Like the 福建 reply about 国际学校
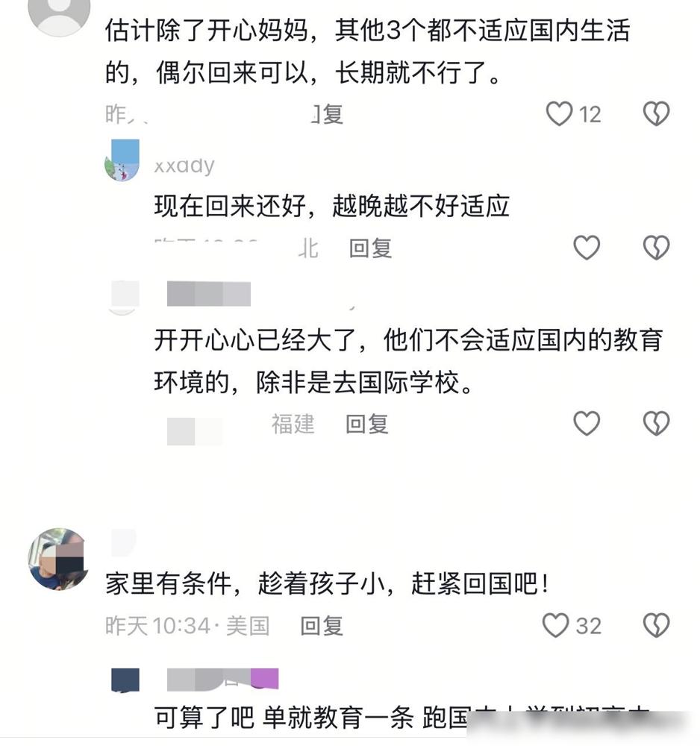This screenshot has height=746, width=700. [587, 424]
